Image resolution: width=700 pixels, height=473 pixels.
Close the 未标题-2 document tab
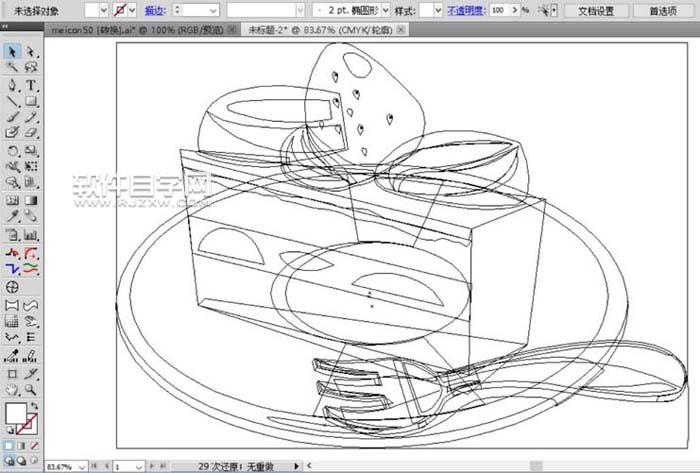pos(401,29)
